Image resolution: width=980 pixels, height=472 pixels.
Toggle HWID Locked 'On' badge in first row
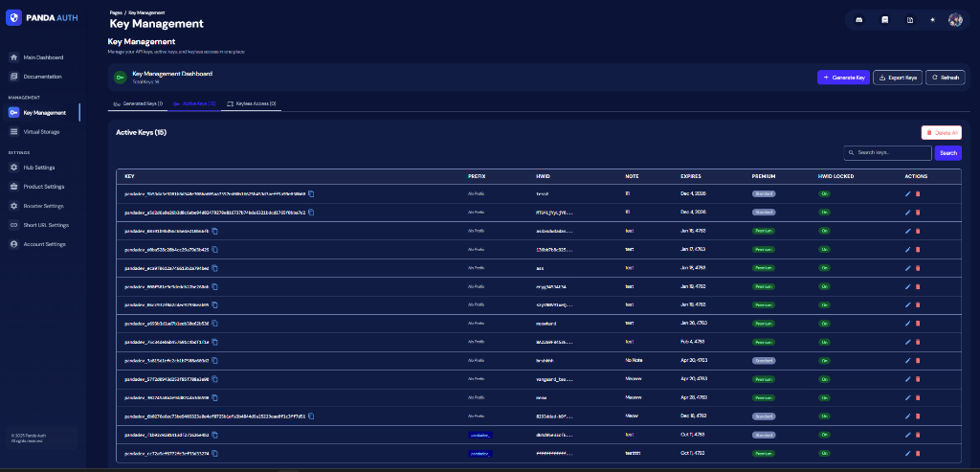coord(823,194)
